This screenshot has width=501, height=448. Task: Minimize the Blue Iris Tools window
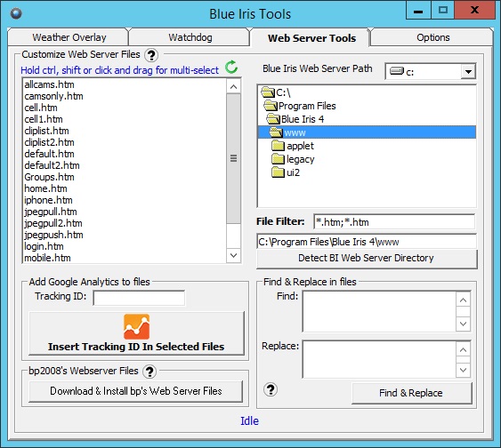418,10
